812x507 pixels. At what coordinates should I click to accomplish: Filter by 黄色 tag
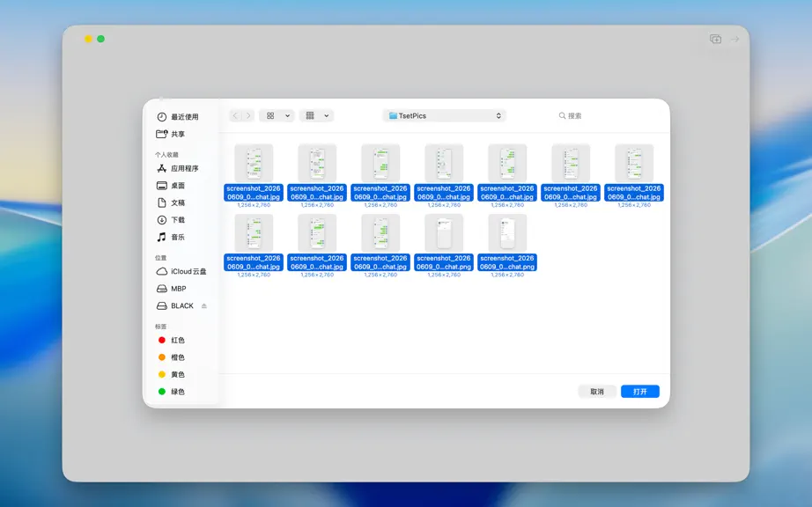tap(171, 375)
